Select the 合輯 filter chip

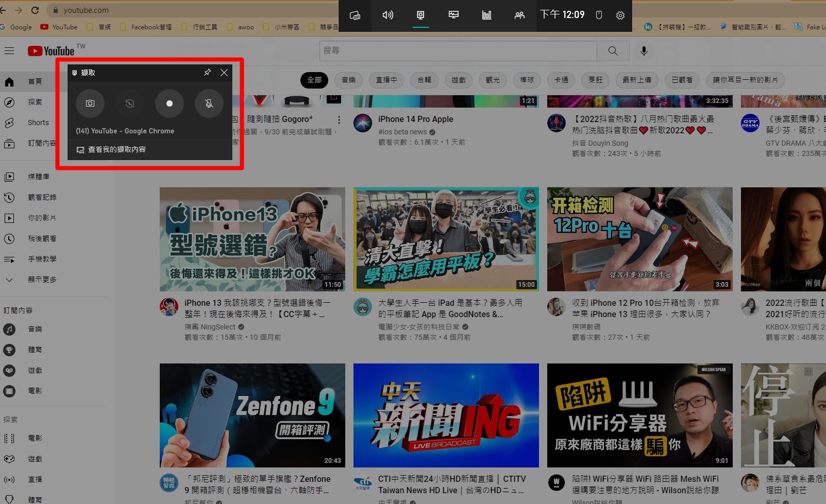tap(425, 80)
